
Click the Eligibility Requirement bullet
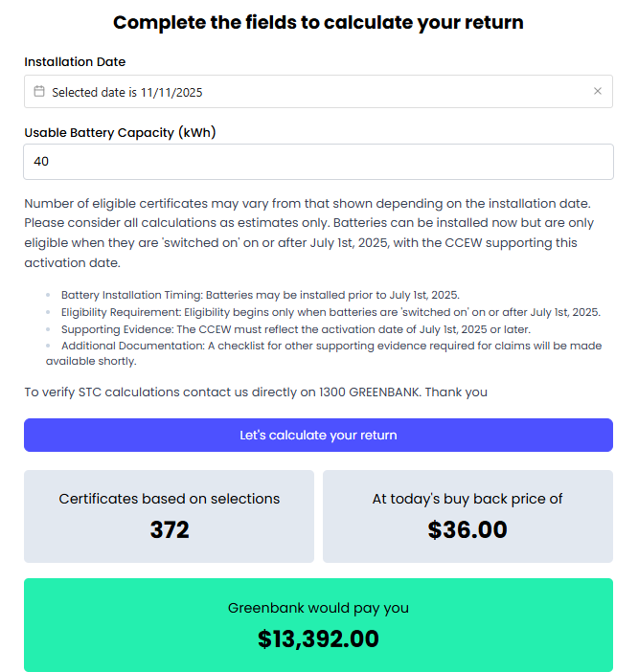tap(330, 312)
